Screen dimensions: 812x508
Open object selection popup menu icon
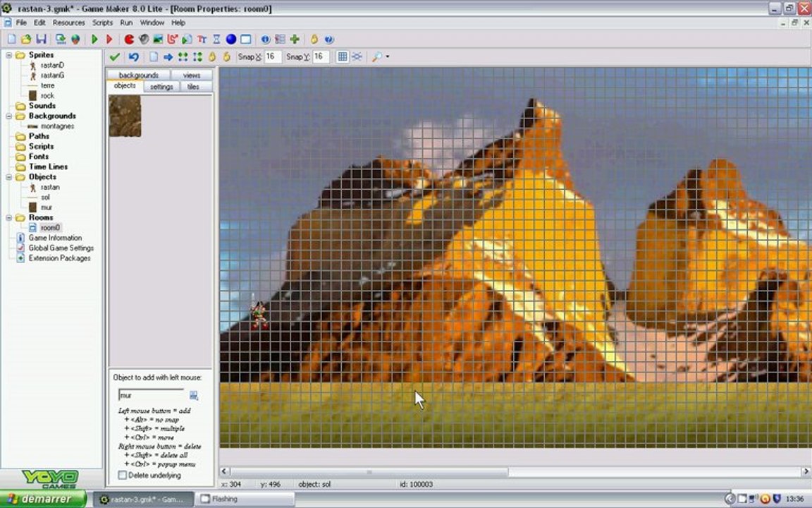(194, 396)
